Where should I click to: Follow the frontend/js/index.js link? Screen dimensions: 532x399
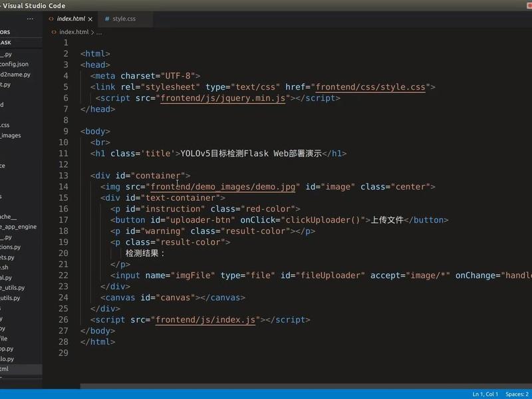point(205,320)
